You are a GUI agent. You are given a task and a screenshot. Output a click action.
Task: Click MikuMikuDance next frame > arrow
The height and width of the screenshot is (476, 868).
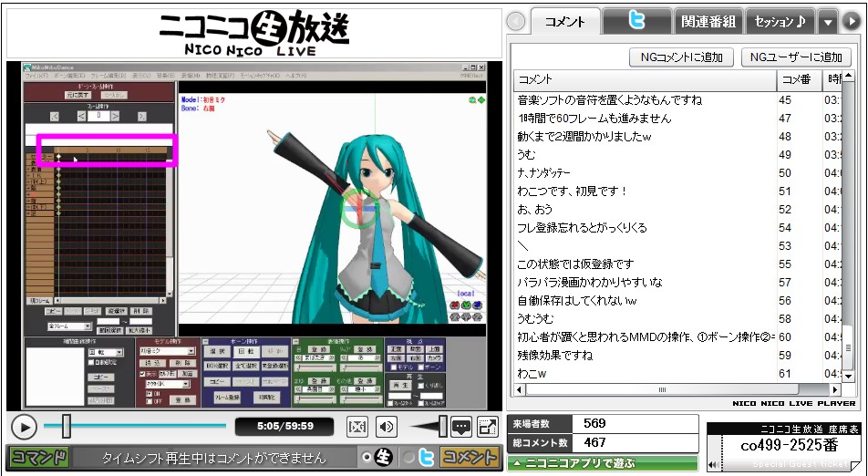[x=115, y=116]
